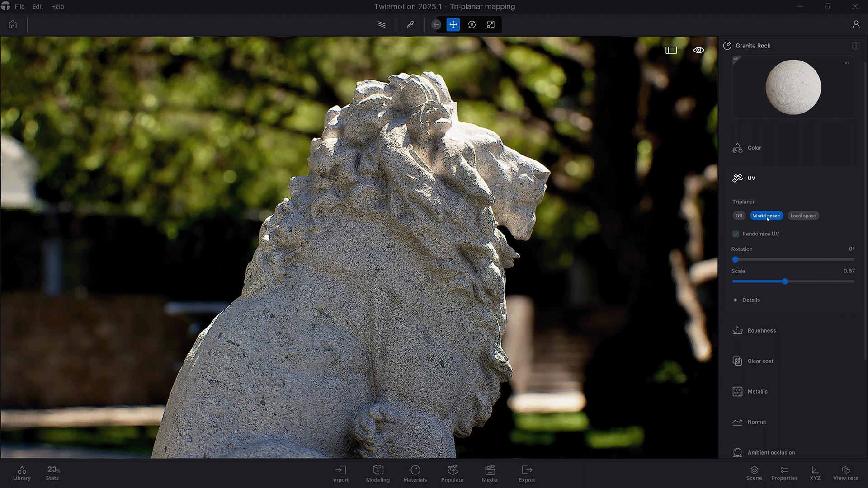Select the Scale tool in toolbar
The width and height of the screenshot is (868, 488).
click(x=491, y=24)
